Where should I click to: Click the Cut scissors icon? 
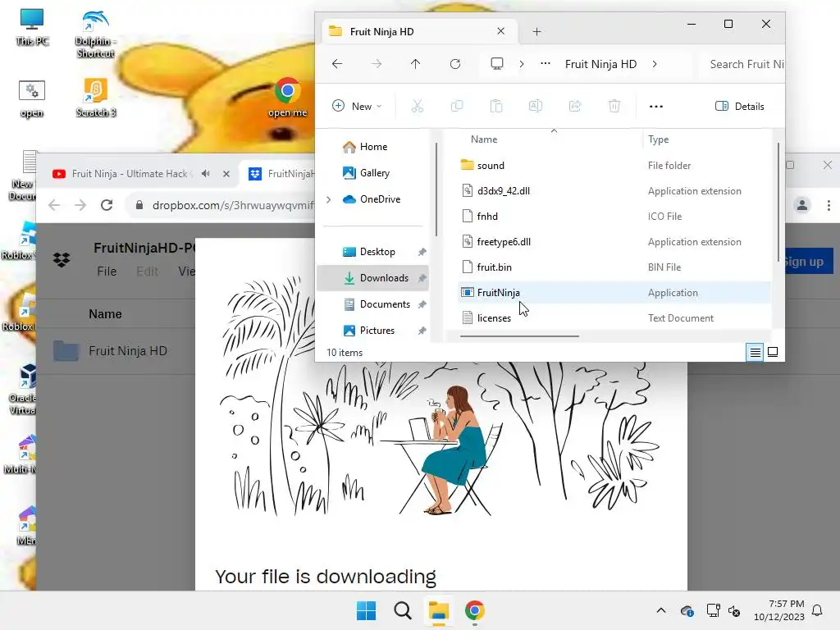(x=418, y=106)
